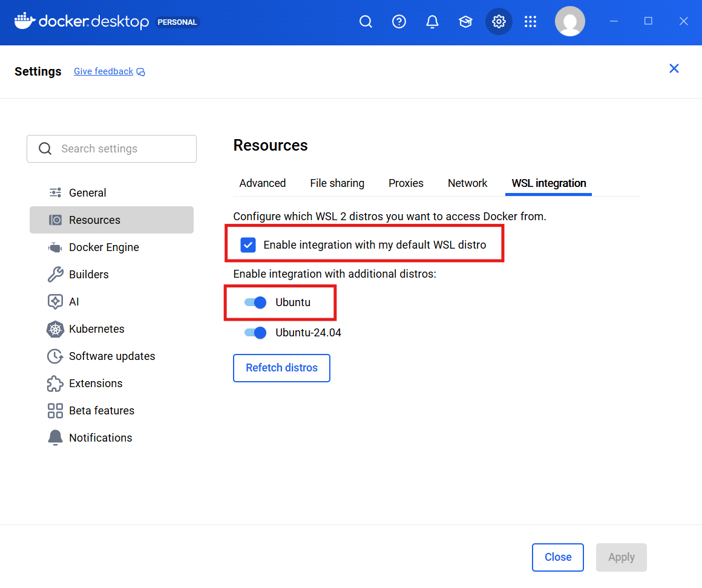Image resolution: width=702 pixels, height=588 pixels.
Task: Click the Beta features grid icon
Action: point(55,411)
